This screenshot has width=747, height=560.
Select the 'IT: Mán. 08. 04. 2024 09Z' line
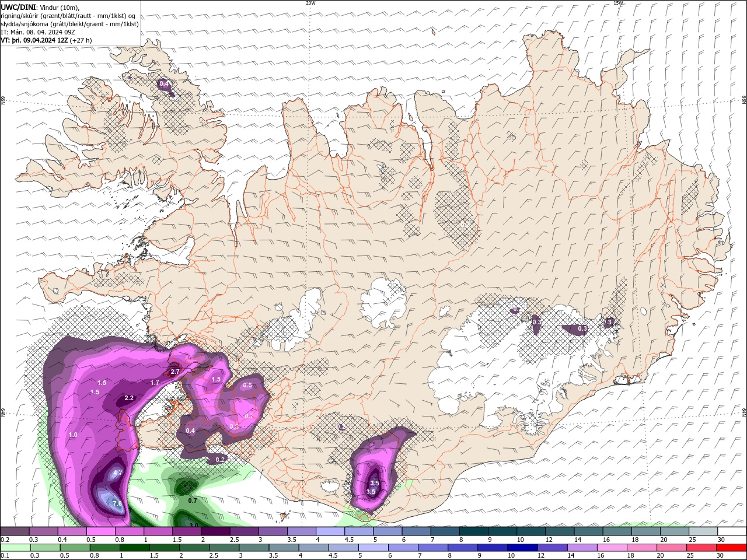38,32
